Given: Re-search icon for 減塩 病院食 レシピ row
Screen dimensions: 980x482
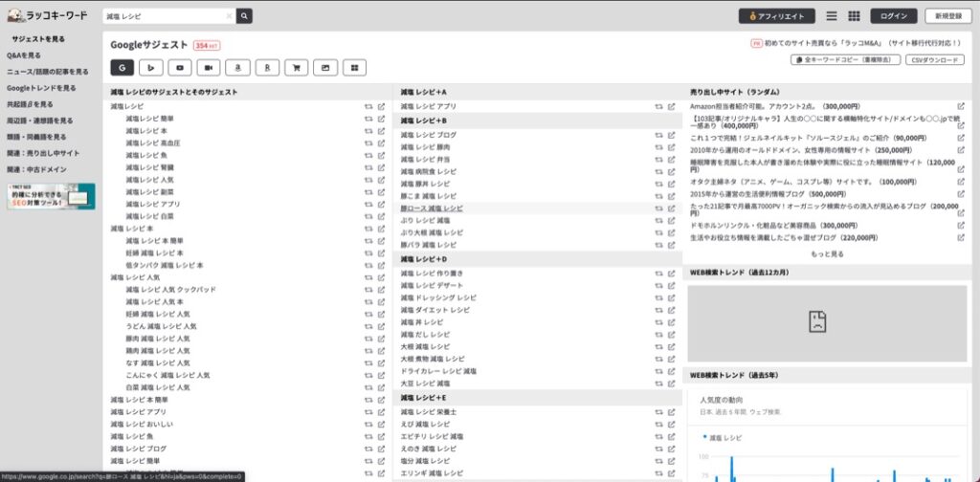Looking at the screenshot, I should tap(658, 171).
